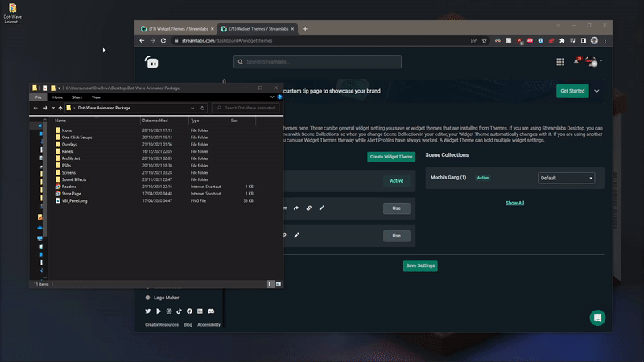This screenshot has height=362, width=644.
Task: Select second Widget Themes Chrome tab
Action: click(257, 29)
